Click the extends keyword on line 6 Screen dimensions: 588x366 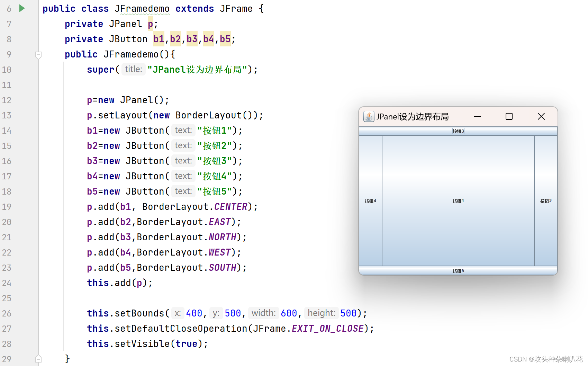195,9
